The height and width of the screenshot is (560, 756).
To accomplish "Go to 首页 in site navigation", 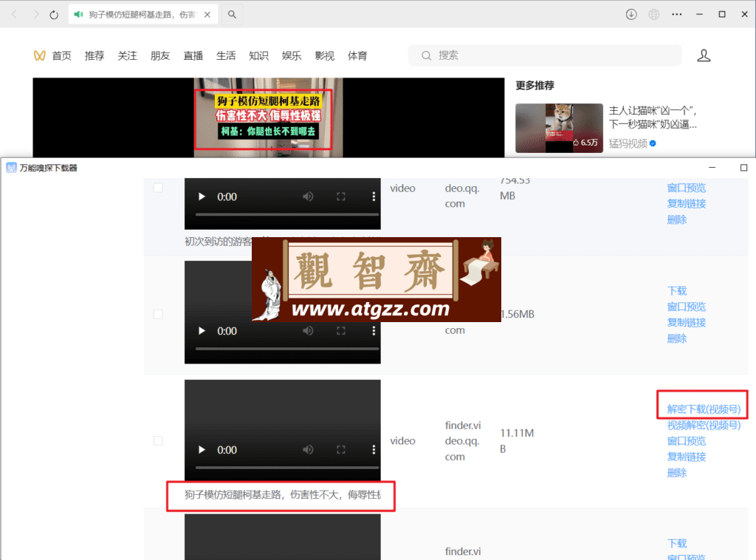I will tap(62, 56).
